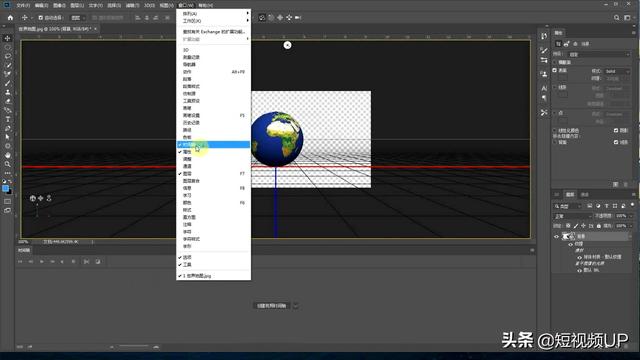The height and width of the screenshot is (360, 640).
Task: Click the Home icon in options bar
Action: (x=10, y=18)
